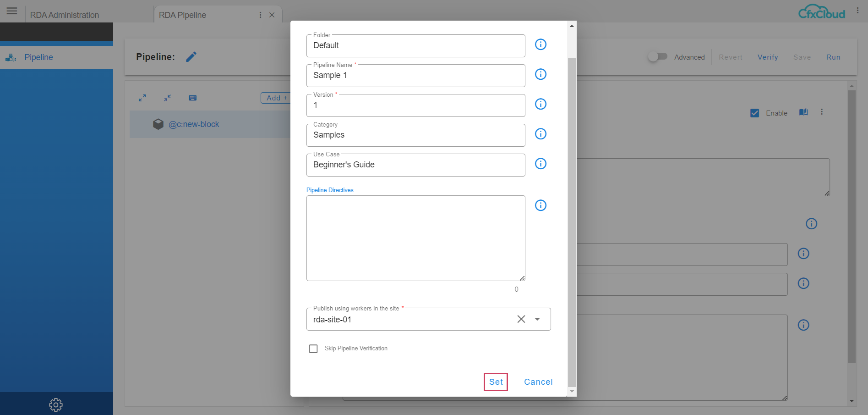The width and height of the screenshot is (868, 415).
Task: Click the info icon beside Pipeline Name
Action: [540, 74]
